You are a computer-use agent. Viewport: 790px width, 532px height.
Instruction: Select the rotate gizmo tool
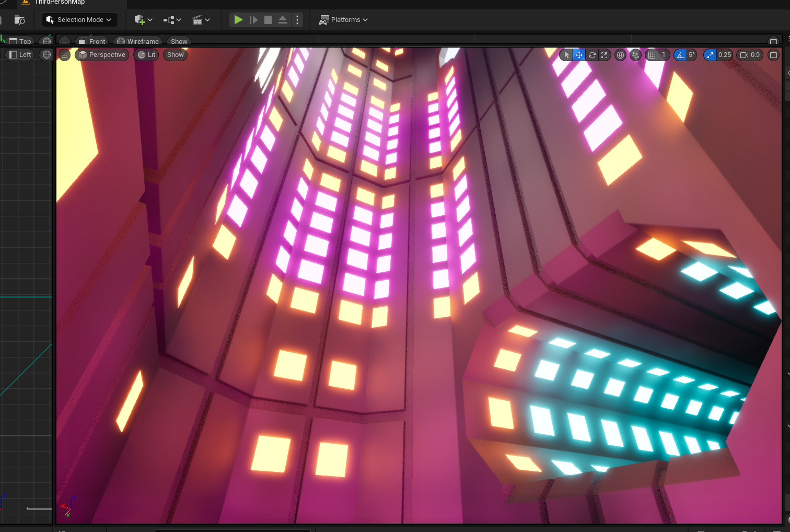click(x=592, y=55)
